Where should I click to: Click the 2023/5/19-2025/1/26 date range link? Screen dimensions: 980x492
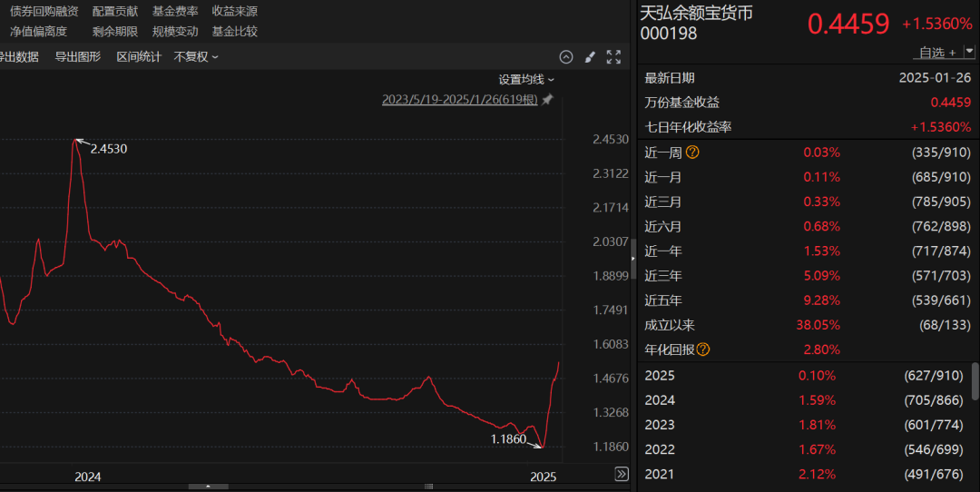[x=459, y=100]
